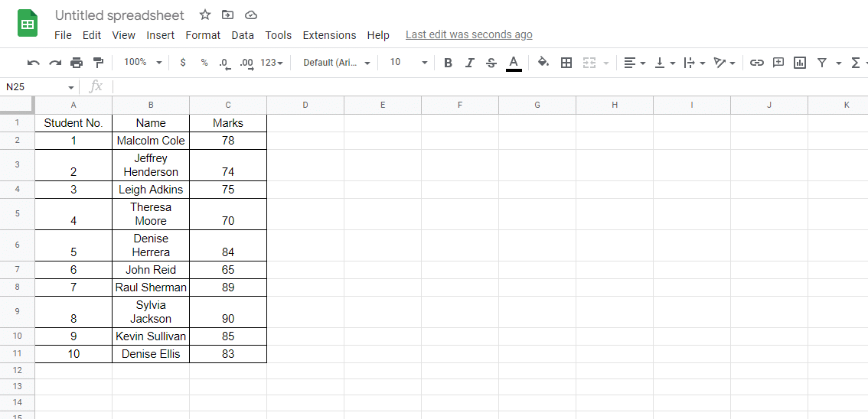
Task: Toggle italic formatting
Action: pyautogui.click(x=470, y=63)
